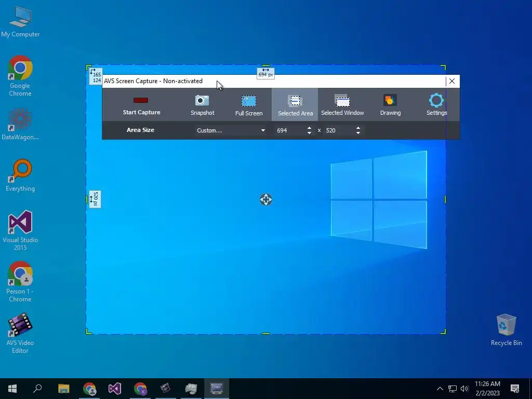The height and width of the screenshot is (399, 532).
Task: Choose Full Screen capture mode
Action: click(249, 105)
